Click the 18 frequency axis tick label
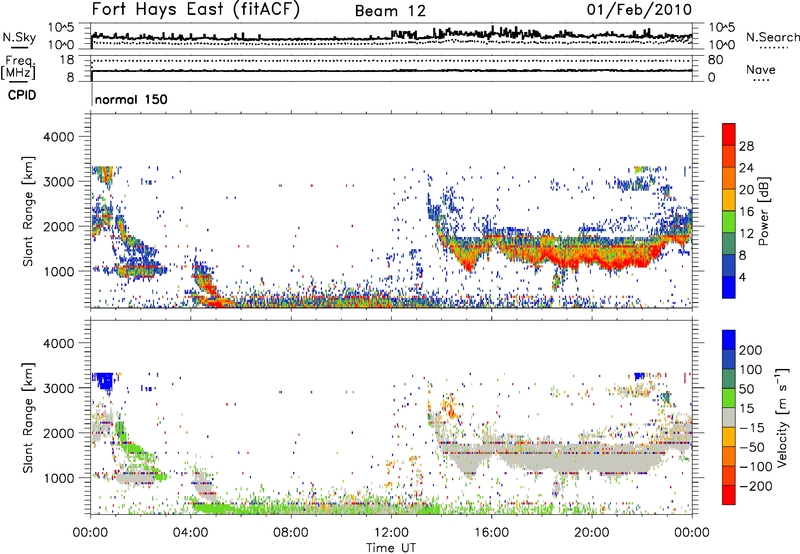The height and width of the screenshot is (554, 800). coord(67,60)
